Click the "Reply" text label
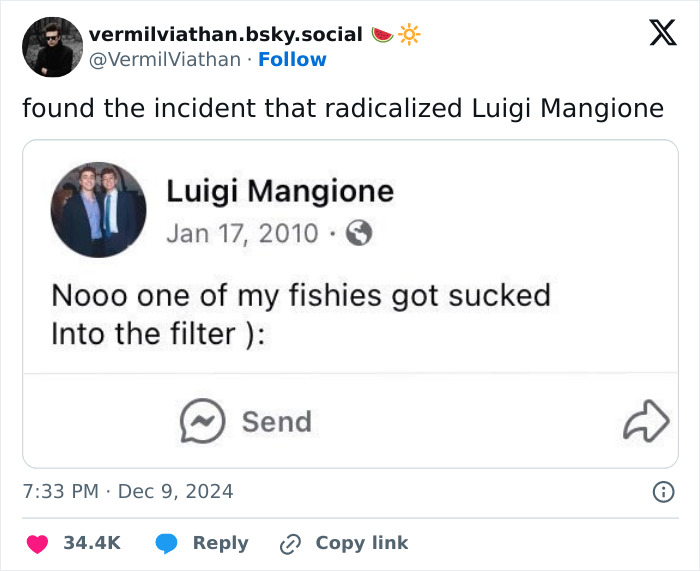 (220, 543)
